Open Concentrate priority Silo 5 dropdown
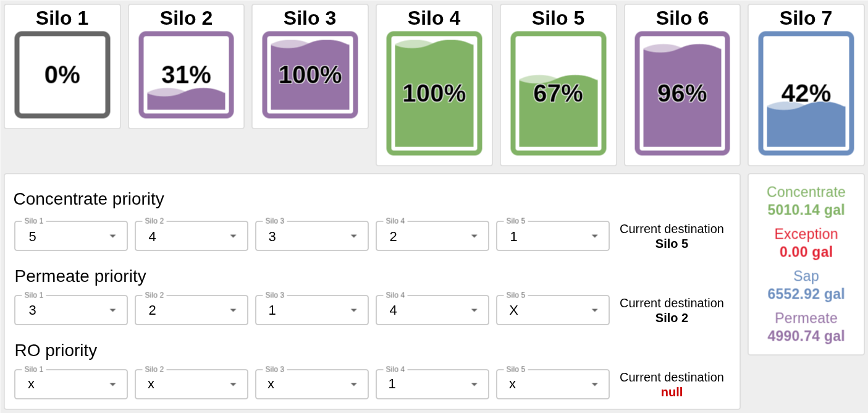Viewport: 868px width, 413px height. click(x=553, y=236)
